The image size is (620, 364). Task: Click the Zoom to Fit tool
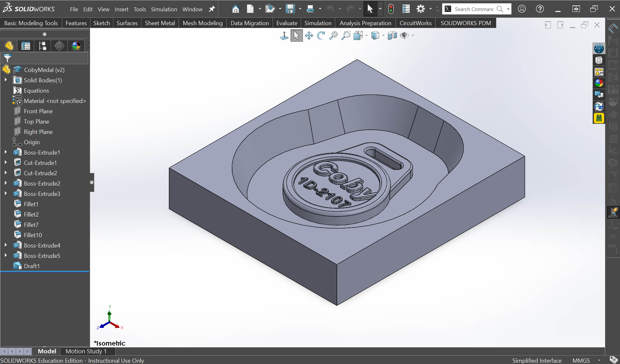pyautogui.click(x=334, y=35)
